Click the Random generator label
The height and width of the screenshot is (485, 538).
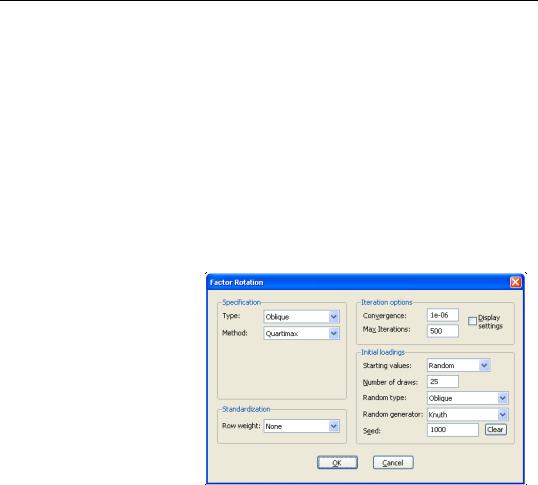tap(393, 414)
